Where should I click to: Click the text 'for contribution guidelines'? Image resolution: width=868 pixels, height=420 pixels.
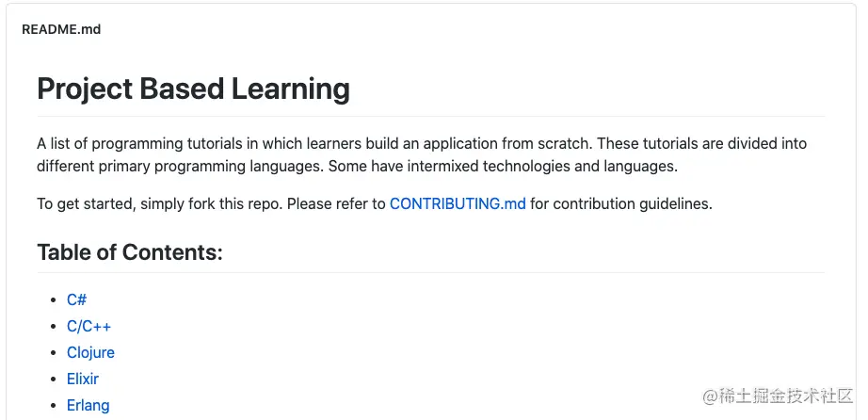coord(621,204)
